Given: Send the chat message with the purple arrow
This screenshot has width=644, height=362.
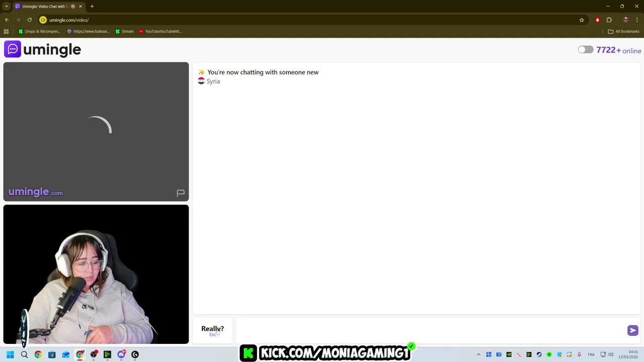Looking at the screenshot, I should 632,330.
